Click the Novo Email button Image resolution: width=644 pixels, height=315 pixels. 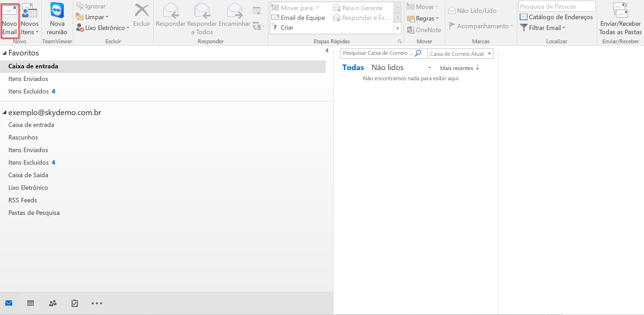click(x=9, y=20)
